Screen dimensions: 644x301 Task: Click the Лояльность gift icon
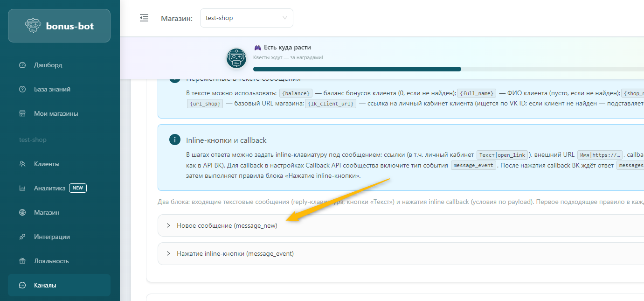point(22,261)
